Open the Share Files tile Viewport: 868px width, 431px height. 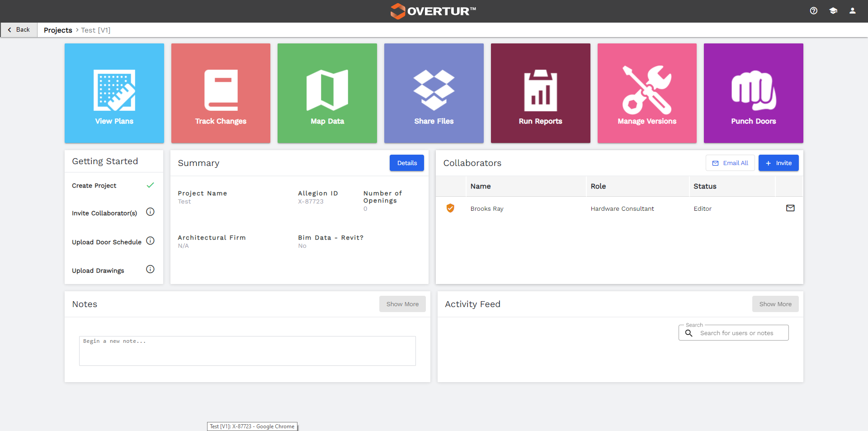(434, 93)
